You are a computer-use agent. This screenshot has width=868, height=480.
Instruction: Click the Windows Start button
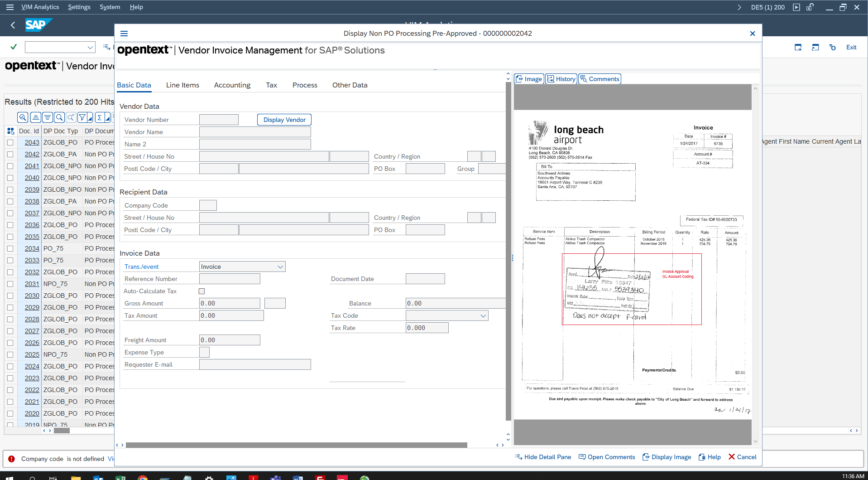(x=10, y=477)
